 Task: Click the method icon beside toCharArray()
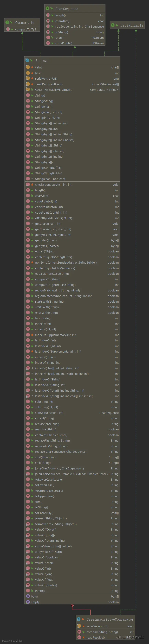pyautogui.click(x=28, y=513)
